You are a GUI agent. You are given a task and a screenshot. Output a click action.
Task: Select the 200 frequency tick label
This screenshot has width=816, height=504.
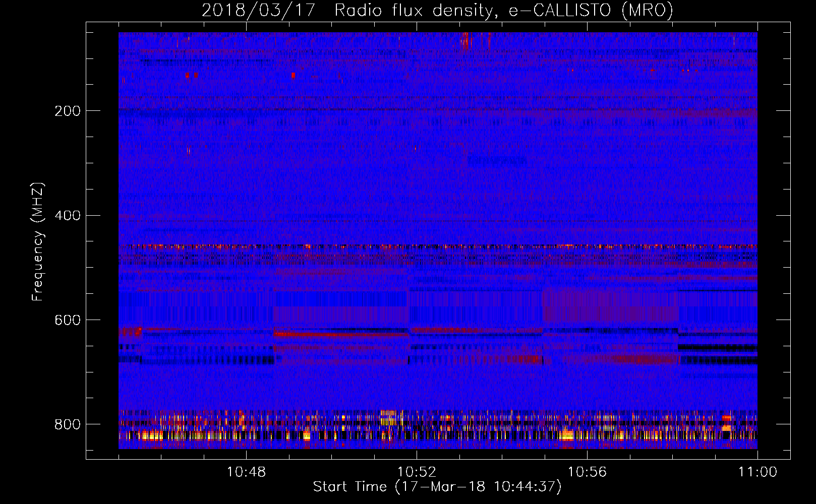tap(67, 111)
